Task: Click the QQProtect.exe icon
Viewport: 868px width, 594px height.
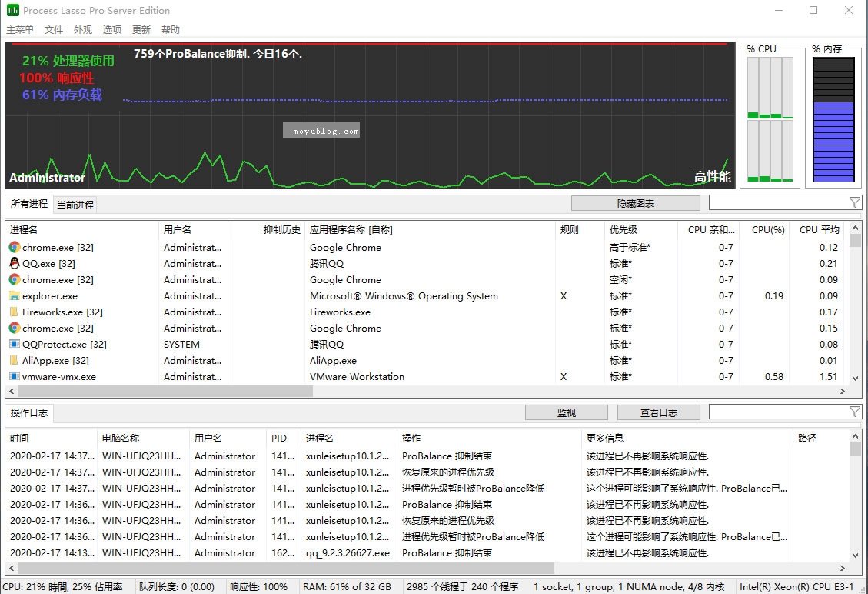Action: [15, 344]
